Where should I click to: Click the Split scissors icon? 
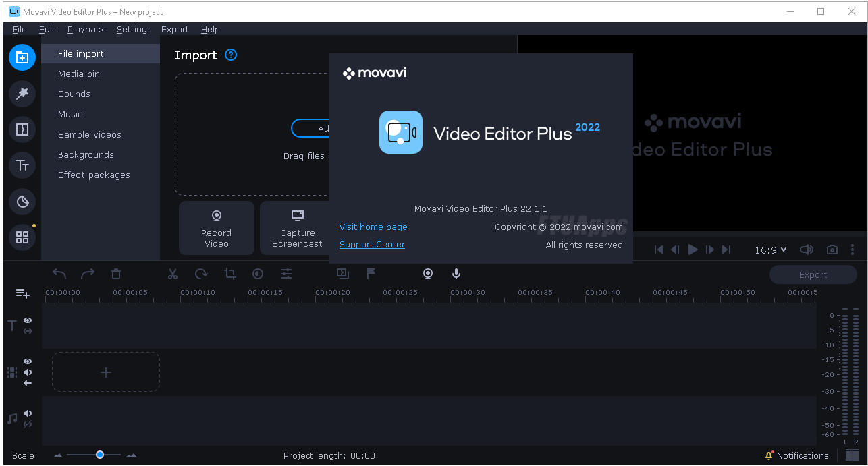[173, 274]
